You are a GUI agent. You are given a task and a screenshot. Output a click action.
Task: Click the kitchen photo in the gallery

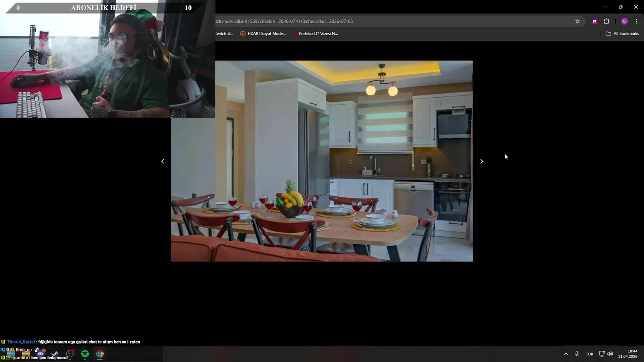tap(322, 161)
